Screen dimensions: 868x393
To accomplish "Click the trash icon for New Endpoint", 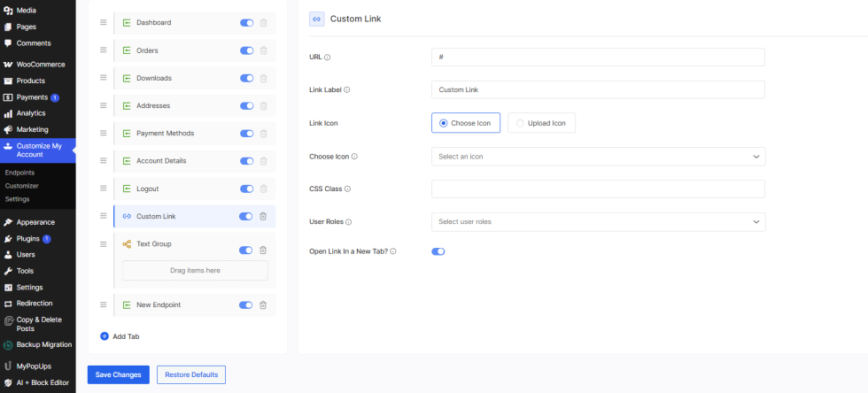I will click(263, 305).
